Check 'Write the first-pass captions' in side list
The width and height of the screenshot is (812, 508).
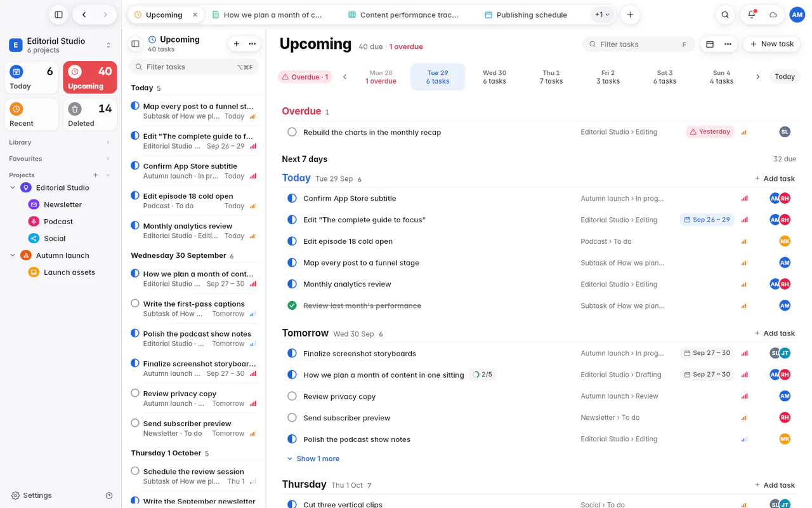point(135,304)
